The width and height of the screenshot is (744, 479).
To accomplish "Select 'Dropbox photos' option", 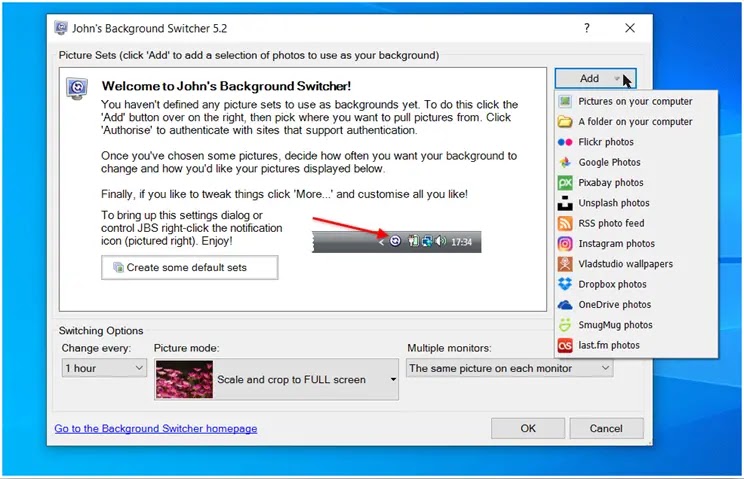I will pyautogui.click(x=636, y=284).
